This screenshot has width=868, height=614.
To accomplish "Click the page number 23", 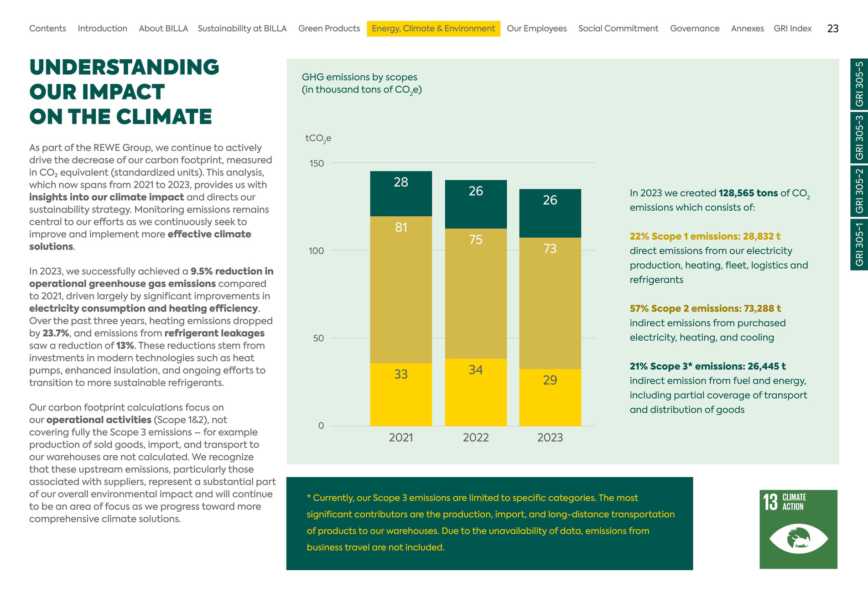I will (x=833, y=28).
